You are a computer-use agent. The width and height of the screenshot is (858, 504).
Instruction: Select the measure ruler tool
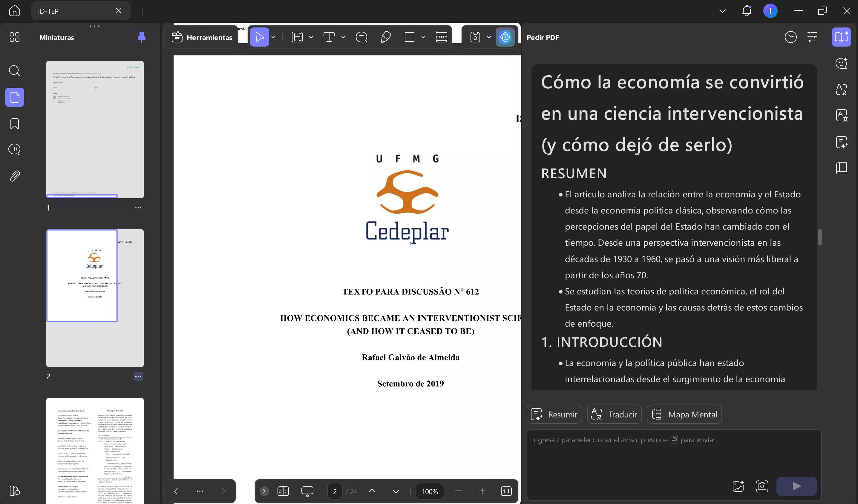click(441, 37)
